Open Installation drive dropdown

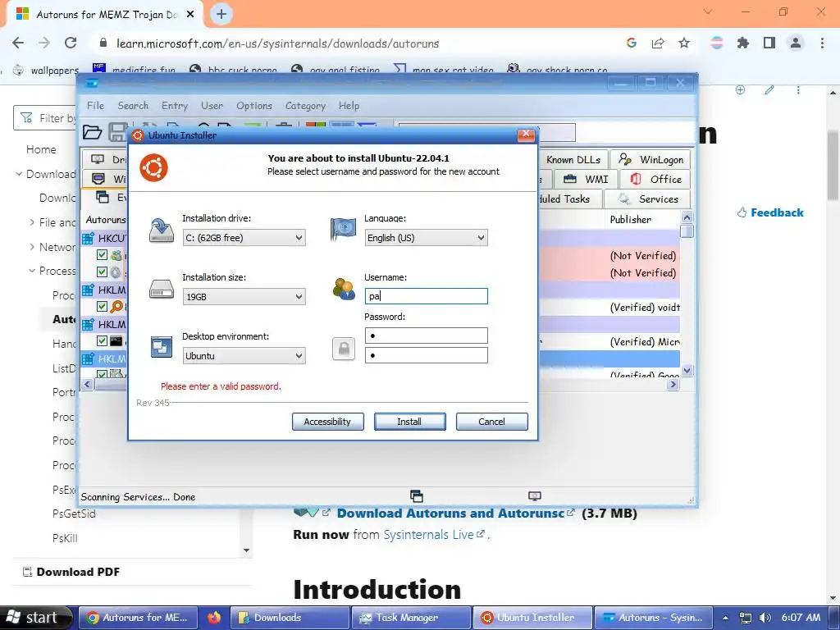tap(244, 238)
